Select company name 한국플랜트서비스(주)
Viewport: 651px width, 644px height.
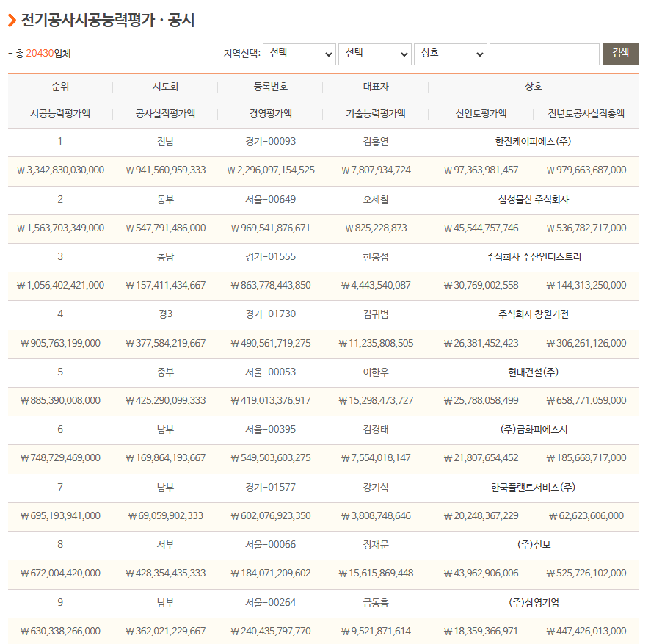(x=533, y=487)
